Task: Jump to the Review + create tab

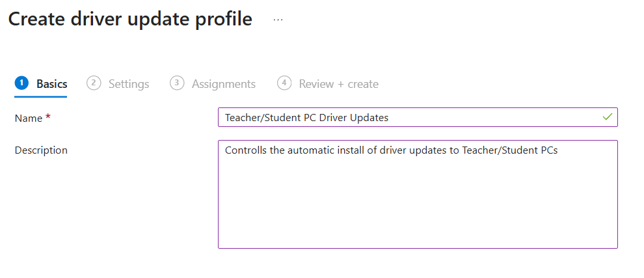Action: click(338, 84)
